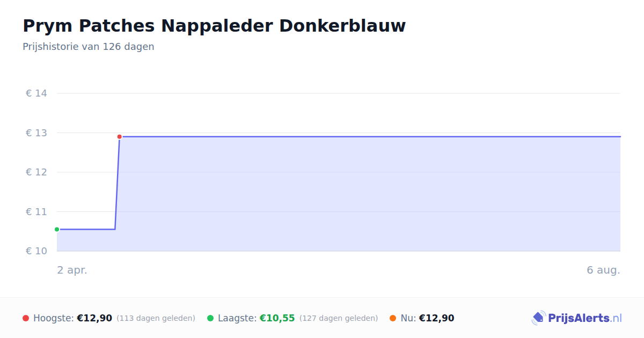
Task: Click the green lowest price €10,55
Action: pyautogui.click(x=277, y=318)
